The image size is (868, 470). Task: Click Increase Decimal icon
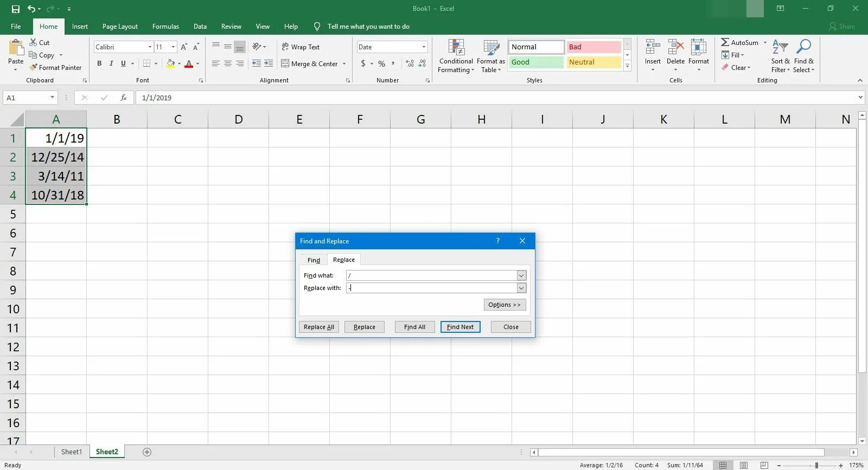(410, 63)
